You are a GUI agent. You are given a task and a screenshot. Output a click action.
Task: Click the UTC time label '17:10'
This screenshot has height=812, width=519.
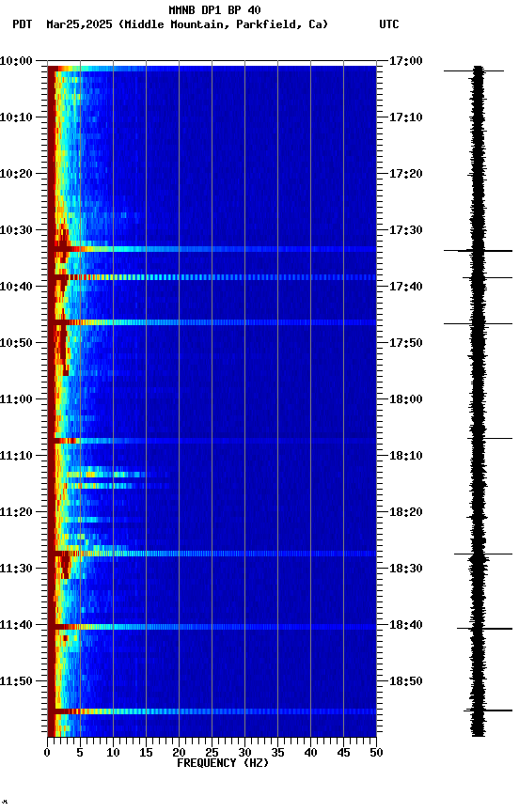406,117
